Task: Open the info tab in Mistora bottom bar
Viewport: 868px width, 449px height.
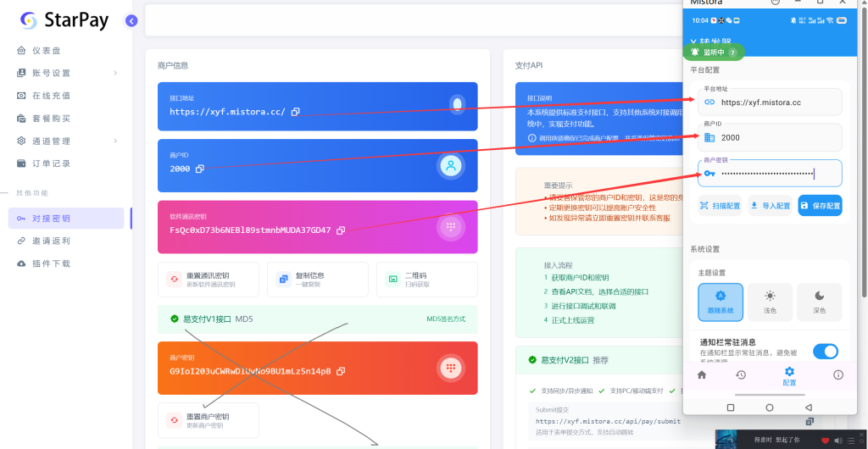Action: (838, 375)
